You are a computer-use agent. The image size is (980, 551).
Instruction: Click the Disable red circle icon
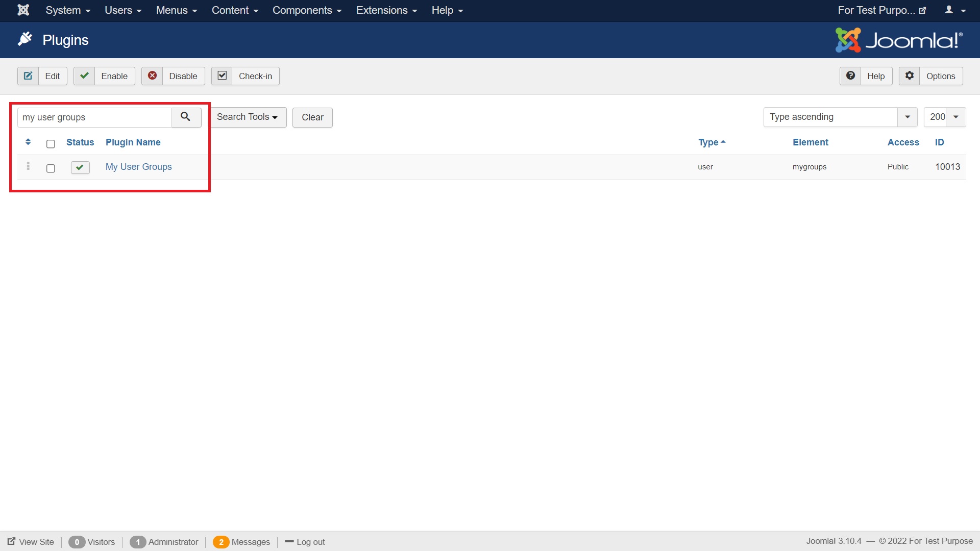[153, 76]
